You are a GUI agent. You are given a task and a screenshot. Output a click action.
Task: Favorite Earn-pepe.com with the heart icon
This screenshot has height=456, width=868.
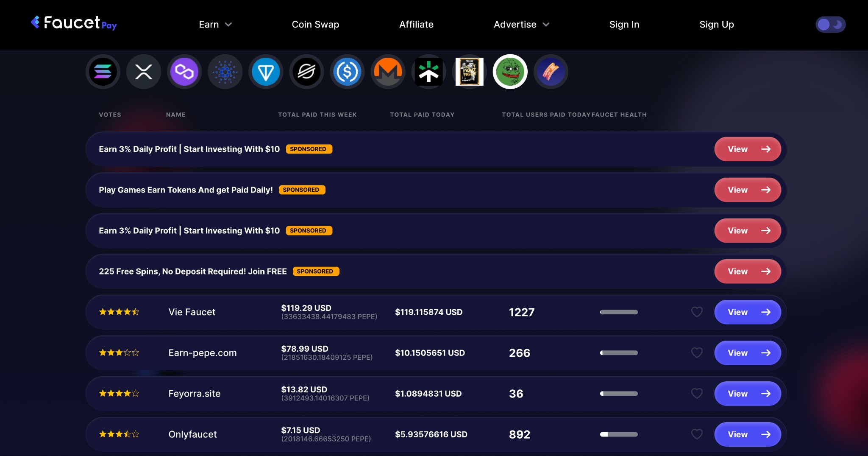(697, 352)
